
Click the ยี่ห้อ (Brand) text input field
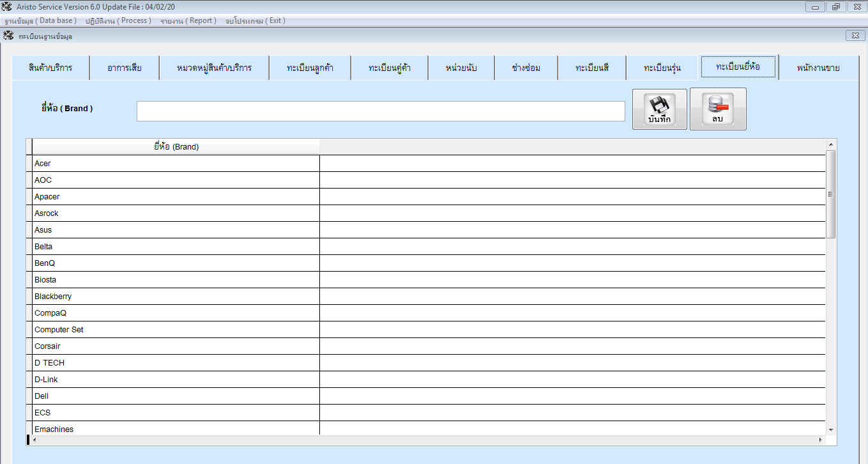coord(381,111)
